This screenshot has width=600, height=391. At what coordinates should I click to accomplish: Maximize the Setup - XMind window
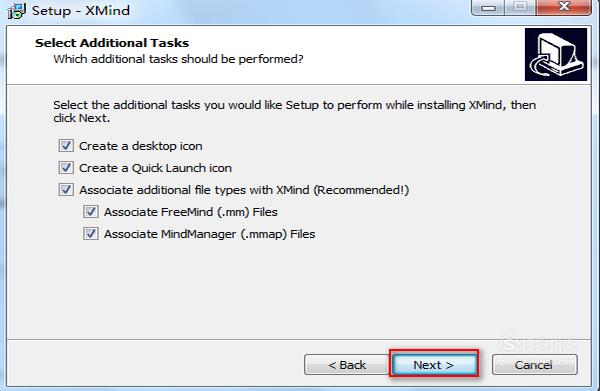pyautogui.click(x=520, y=7)
